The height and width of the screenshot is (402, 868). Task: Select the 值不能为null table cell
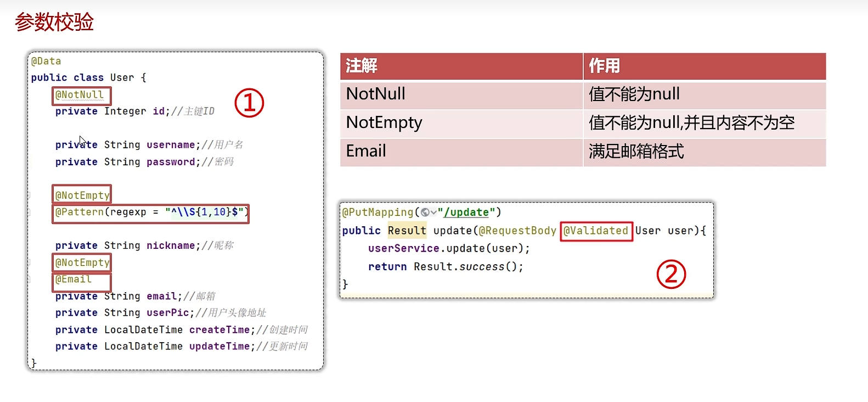(x=705, y=95)
